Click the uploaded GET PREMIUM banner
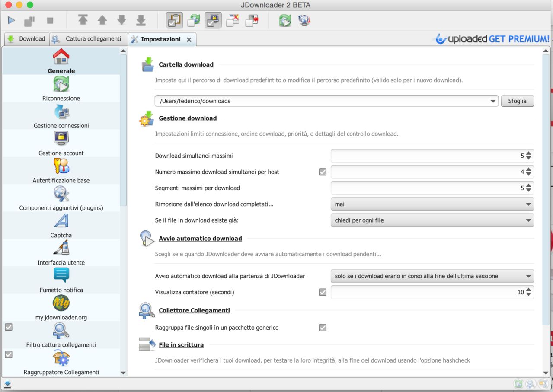 (492, 39)
